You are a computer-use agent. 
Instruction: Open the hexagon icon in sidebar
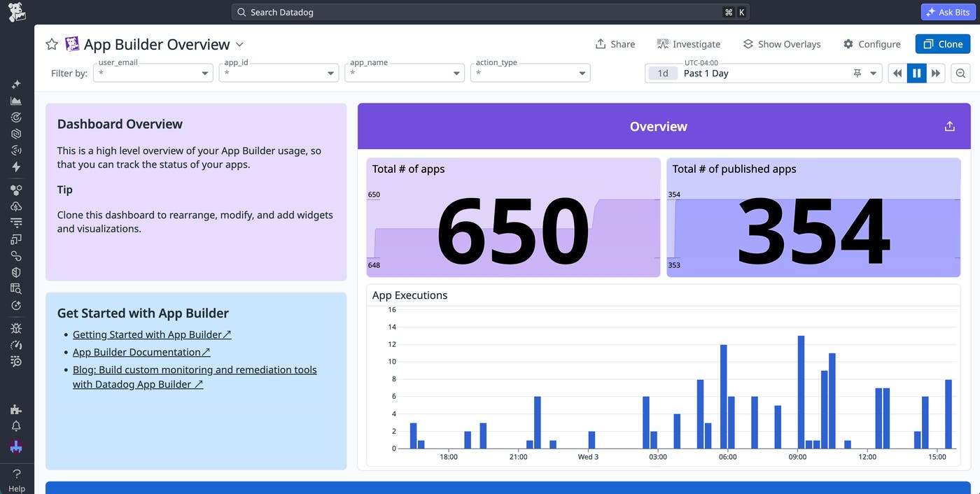(x=16, y=134)
